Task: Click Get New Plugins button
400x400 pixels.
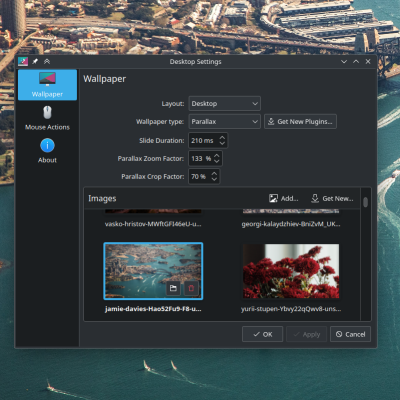Action: point(300,122)
